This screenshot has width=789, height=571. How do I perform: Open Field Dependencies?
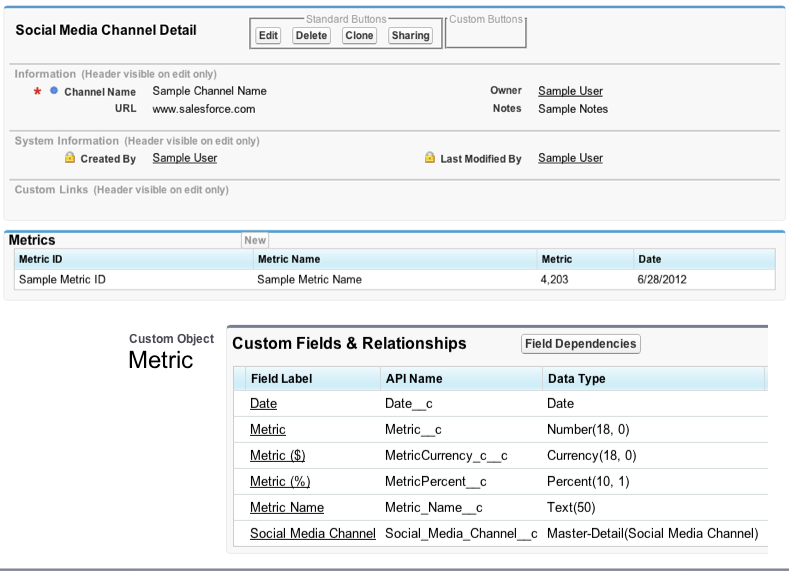pos(580,344)
